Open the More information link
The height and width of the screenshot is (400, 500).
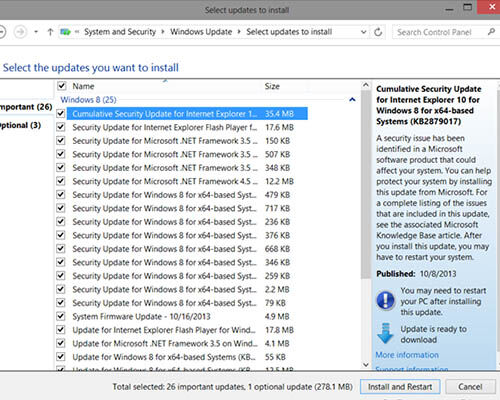[407, 355]
